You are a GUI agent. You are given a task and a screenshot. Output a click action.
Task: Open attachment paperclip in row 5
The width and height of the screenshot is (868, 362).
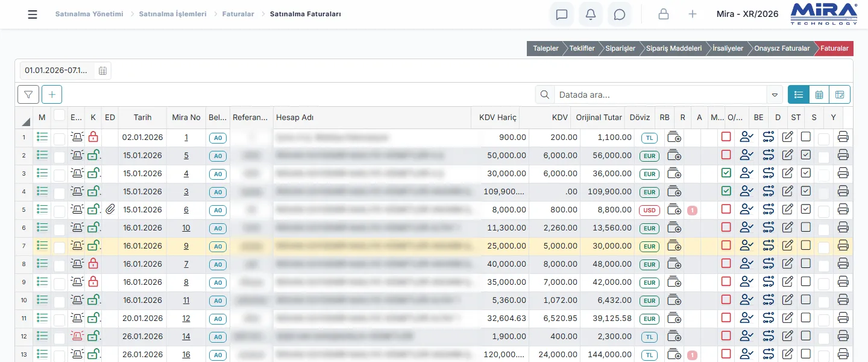(x=110, y=209)
